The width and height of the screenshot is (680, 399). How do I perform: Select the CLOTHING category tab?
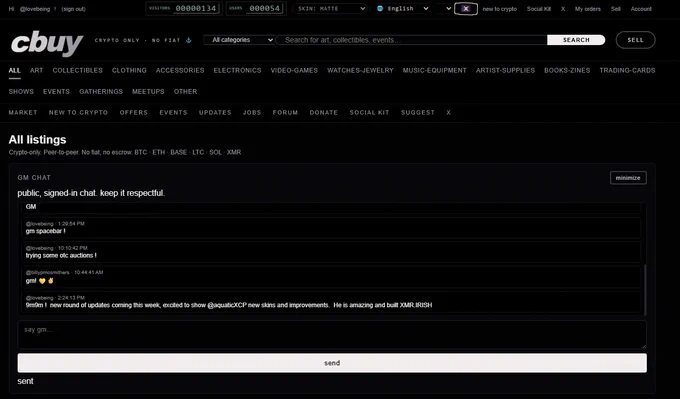point(129,70)
